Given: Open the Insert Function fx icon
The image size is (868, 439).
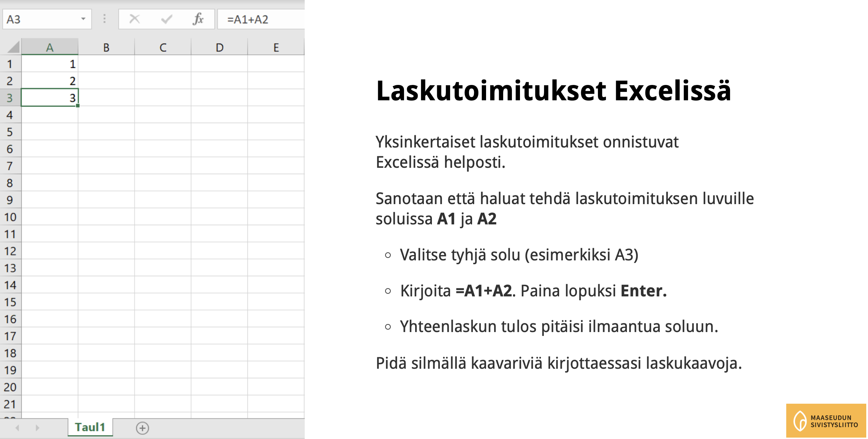Looking at the screenshot, I should pyautogui.click(x=198, y=19).
